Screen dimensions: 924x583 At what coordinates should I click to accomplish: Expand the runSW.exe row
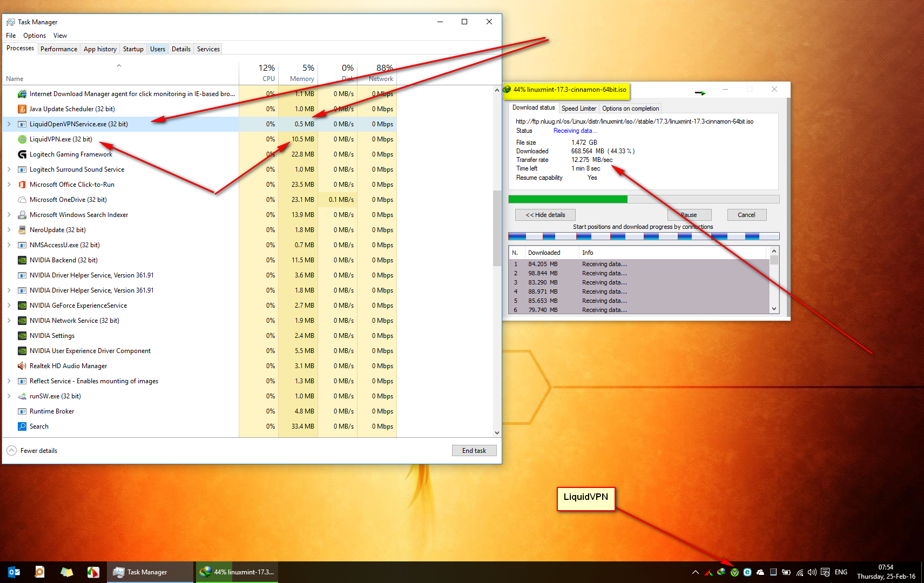[9, 396]
